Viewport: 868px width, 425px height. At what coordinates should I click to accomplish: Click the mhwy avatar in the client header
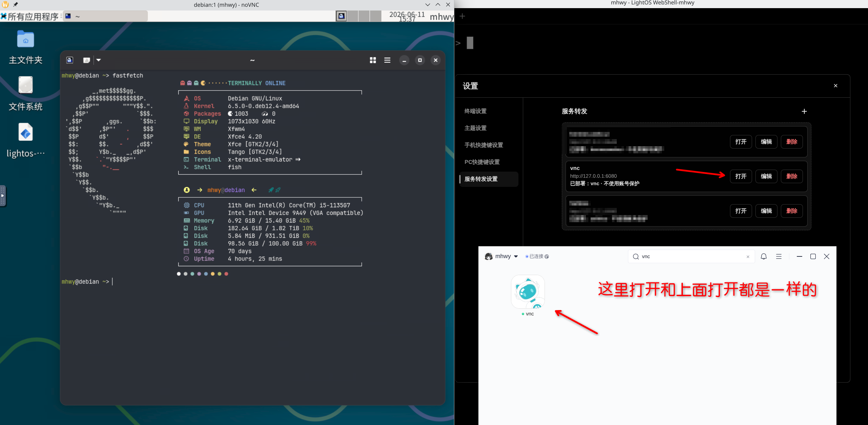(x=489, y=256)
